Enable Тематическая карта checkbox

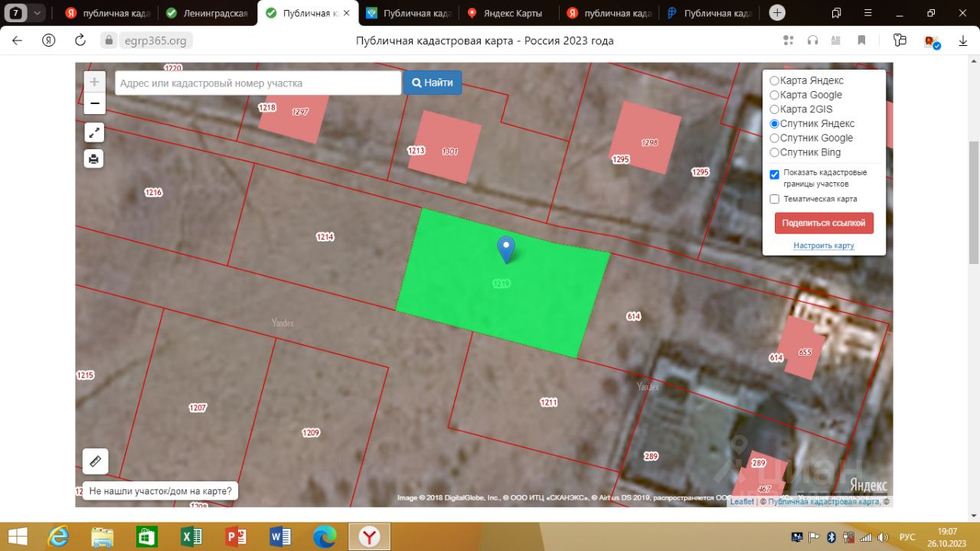774,199
